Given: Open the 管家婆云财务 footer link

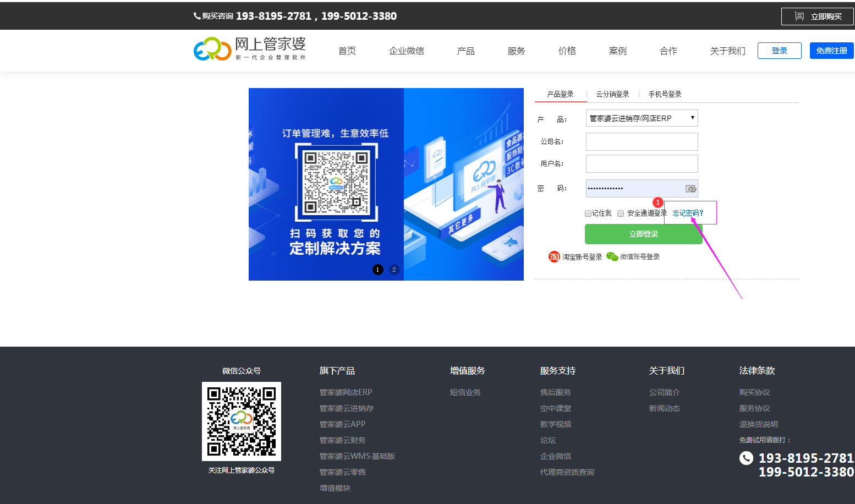Looking at the screenshot, I should tap(342, 440).
